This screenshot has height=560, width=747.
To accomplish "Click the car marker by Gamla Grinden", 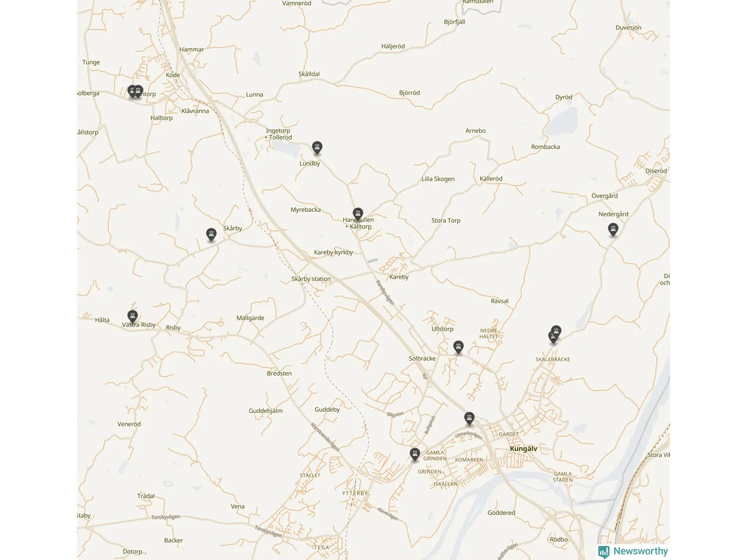I will click(x=415, y=454).
